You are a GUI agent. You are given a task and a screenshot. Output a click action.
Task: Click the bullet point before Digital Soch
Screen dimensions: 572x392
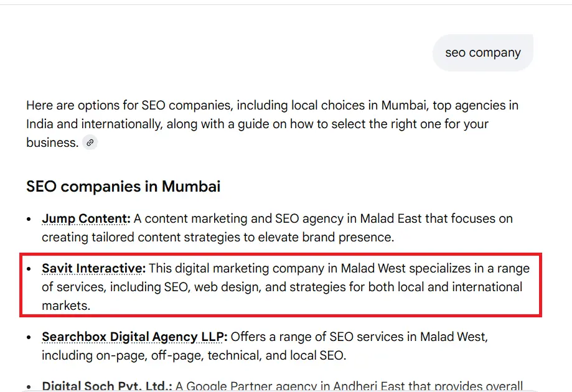tap(29, 387)
